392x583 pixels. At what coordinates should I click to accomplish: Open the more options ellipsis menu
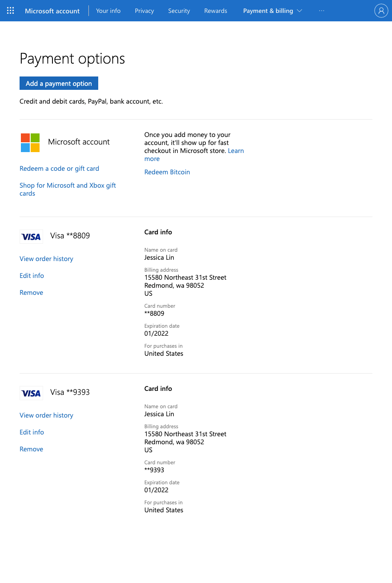[x=322, y=11]
